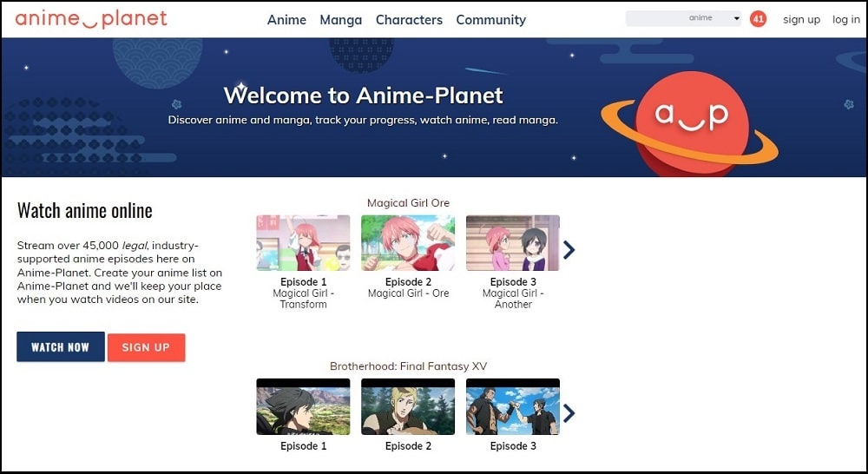This screenshot has height=474, width=868.
Task: Show next Magical Girl Ore episodes arrow
Action: pos(569,250)
